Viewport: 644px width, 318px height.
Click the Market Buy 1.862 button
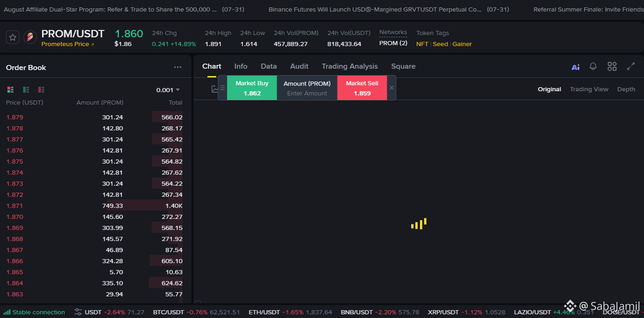(x=252, y=88)
